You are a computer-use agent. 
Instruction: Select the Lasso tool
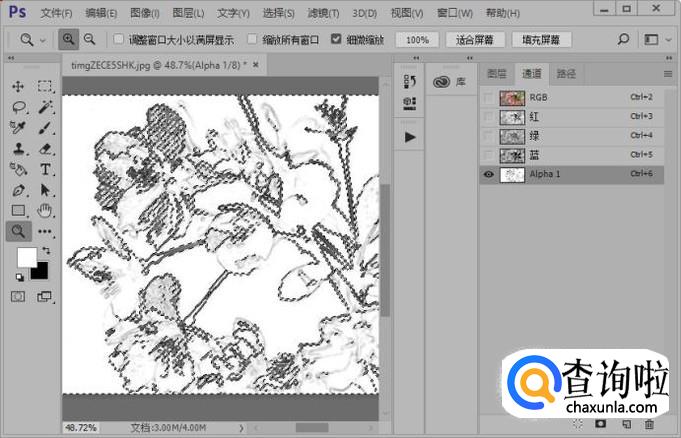18,107
